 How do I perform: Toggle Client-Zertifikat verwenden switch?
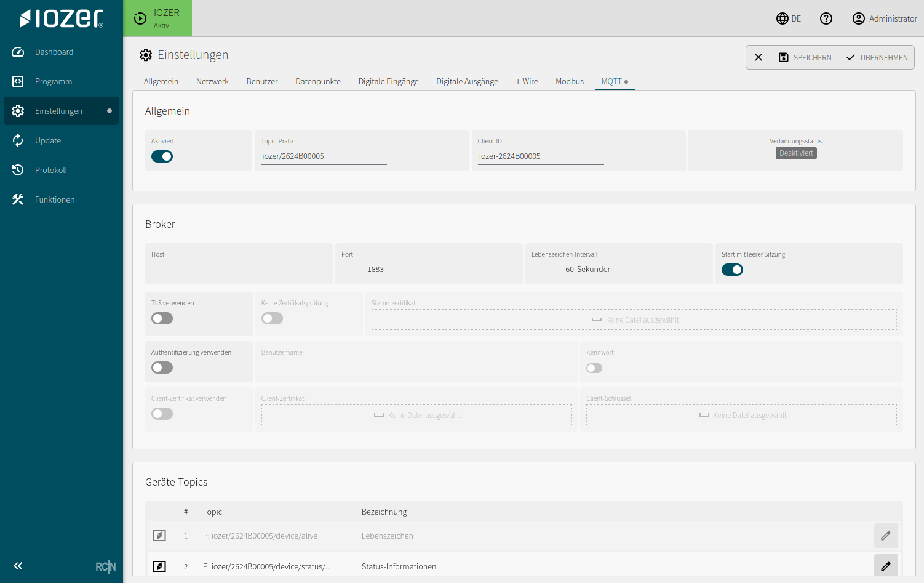162,414
